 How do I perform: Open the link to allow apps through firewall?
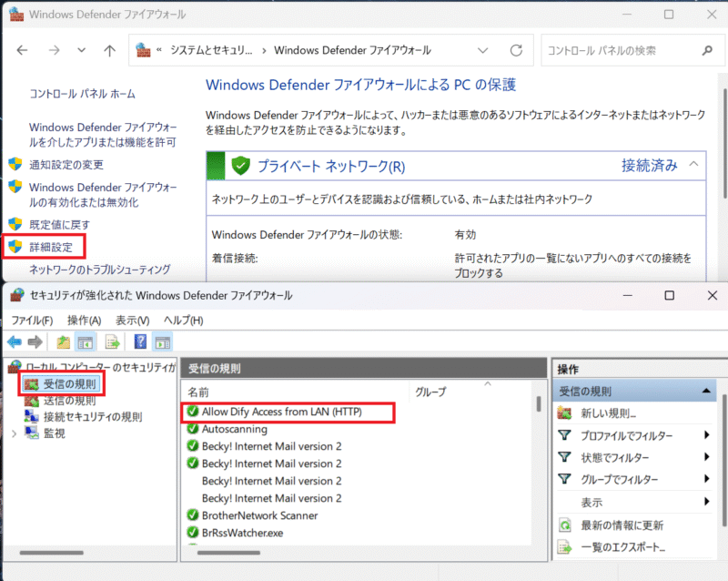coord(103,135)
